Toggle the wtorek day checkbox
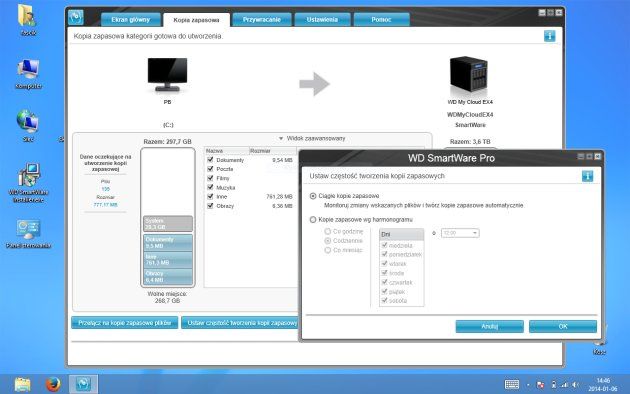This screenshot has width=630, height=394. [384, 263]
